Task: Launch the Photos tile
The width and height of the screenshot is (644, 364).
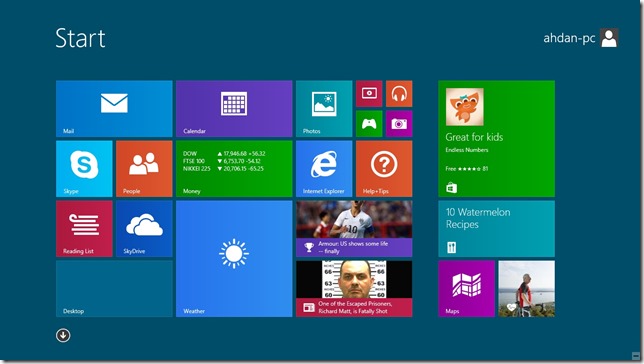Action: [x=324, y=109]
